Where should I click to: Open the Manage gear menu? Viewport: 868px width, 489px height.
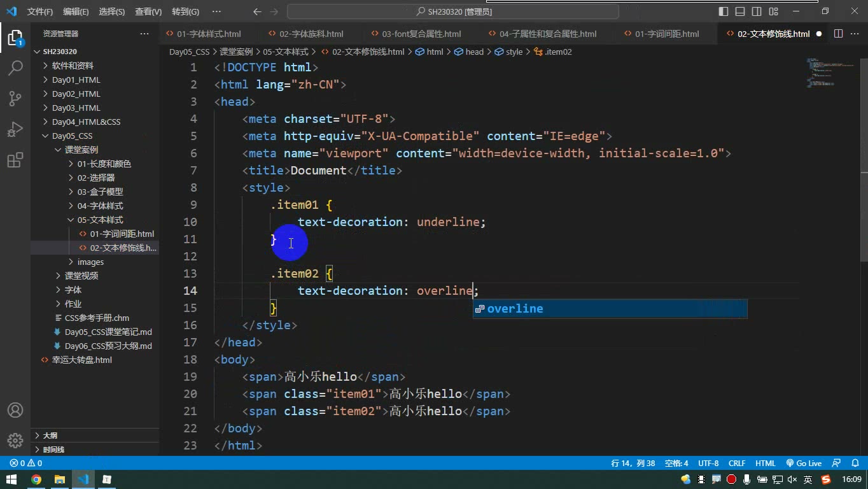[15, 440]
